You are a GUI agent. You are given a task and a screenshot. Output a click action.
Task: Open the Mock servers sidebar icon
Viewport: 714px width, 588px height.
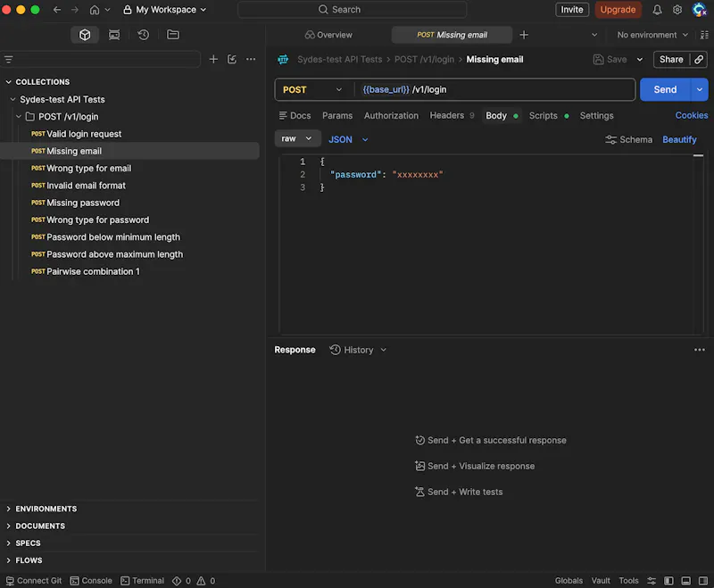114,35
